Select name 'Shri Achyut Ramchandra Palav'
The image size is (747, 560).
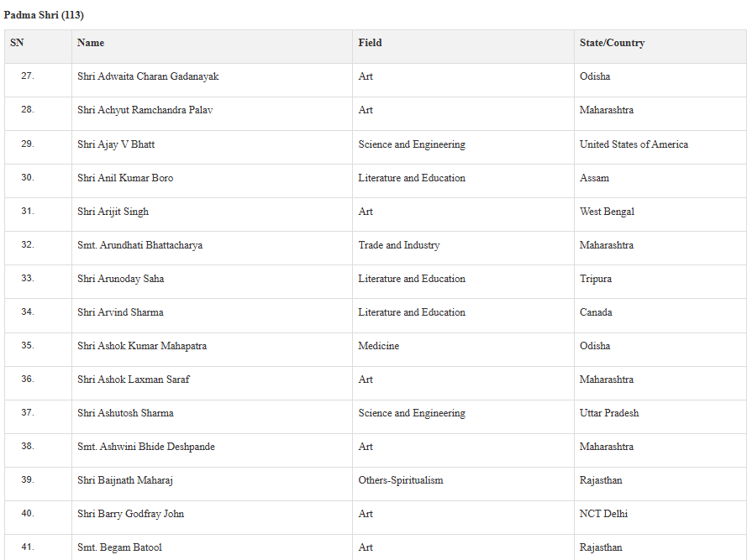(145, 110)
